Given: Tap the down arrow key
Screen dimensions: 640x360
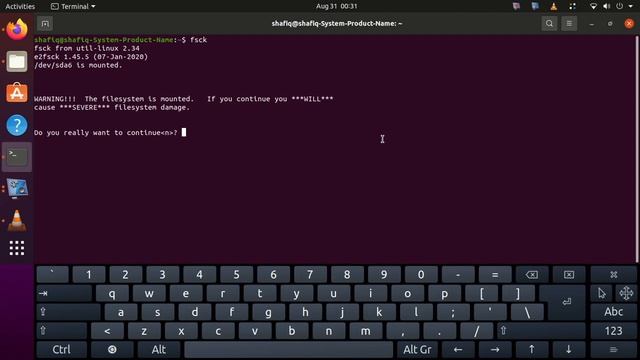Looking at the screenshot, I should point(569,349).
